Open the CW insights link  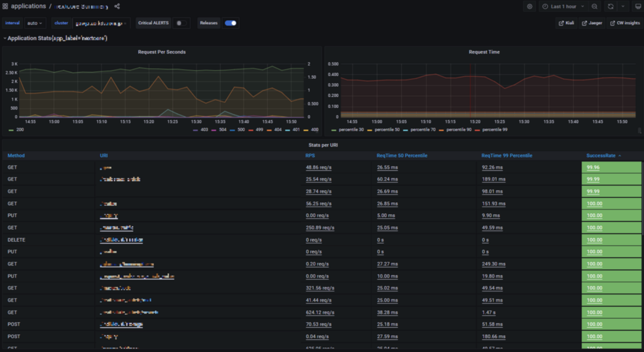(625, 23)
